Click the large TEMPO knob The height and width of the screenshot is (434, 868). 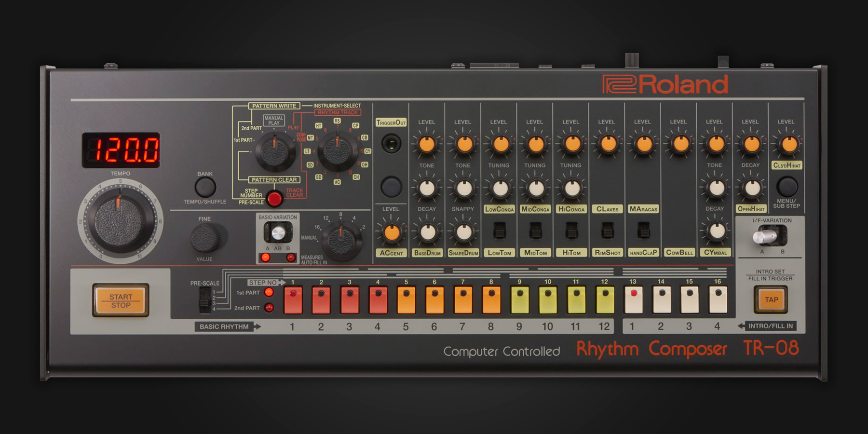pyautogui.click(x=121, y=221)
